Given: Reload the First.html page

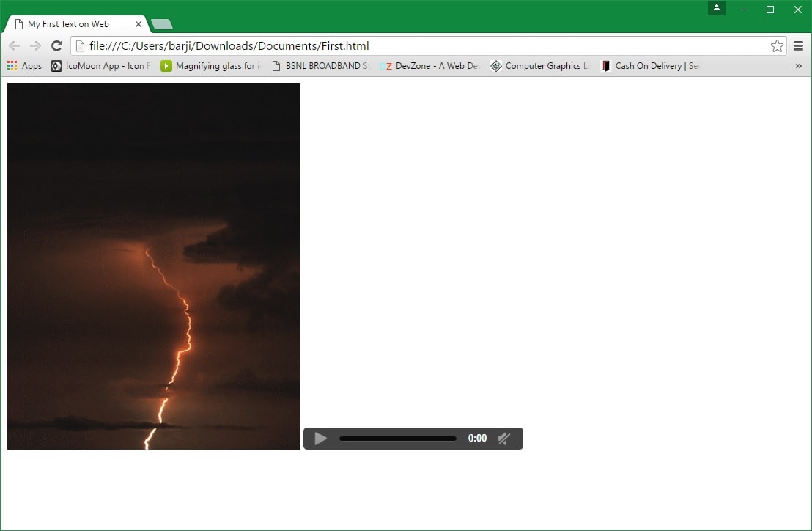Looking at the screenshot, I should (x=57, y=45).
